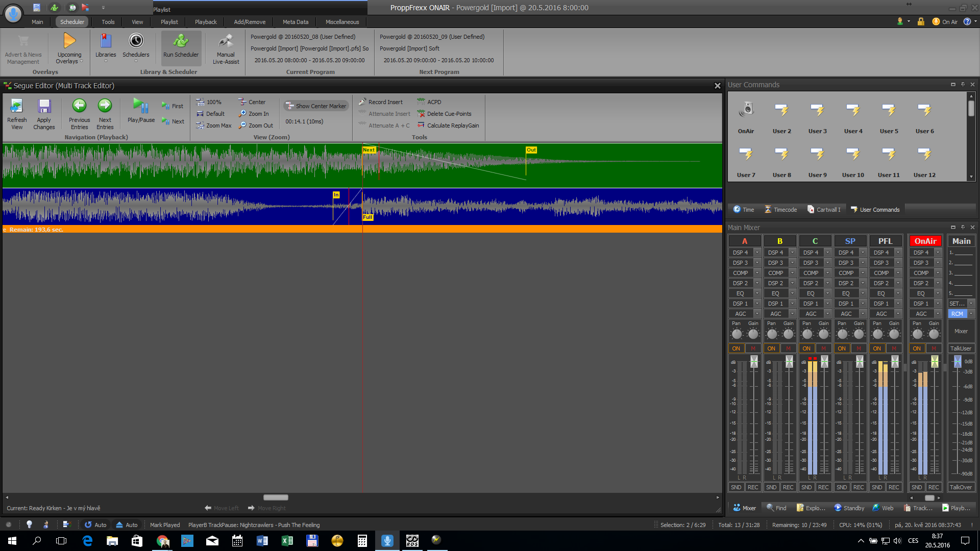Expand Upcoming Overlays dropdown
The width and height of the screenshot is (980, 551).
tap(81, 61)
